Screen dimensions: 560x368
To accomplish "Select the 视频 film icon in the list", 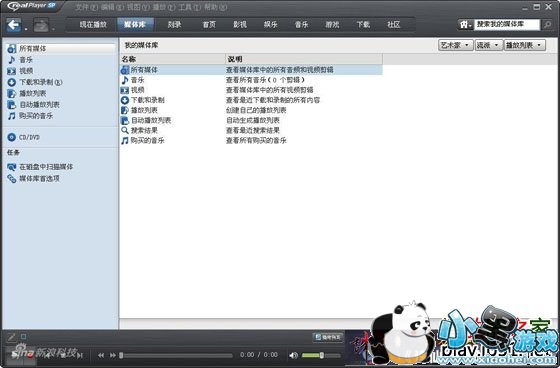I will 125,90.
